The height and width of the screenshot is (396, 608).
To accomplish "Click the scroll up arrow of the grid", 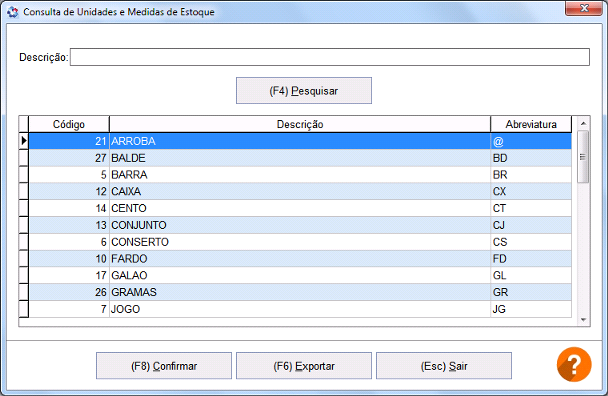I will 583,124.
